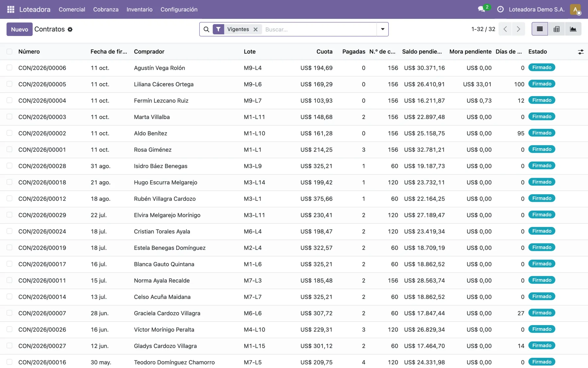Open the conversations chat bubble icon

click(x=482, y=9)
